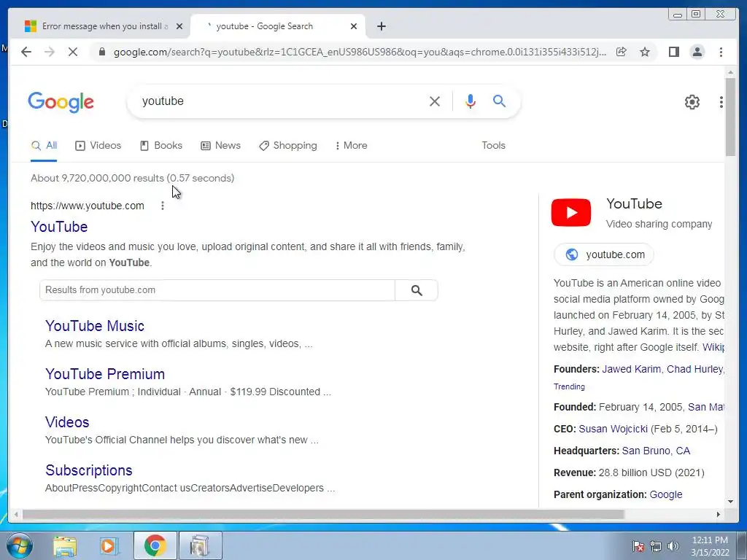Viewport: 747px width, 560px height.
Task: Clear the search box with X icon
Action: [435, 101]
